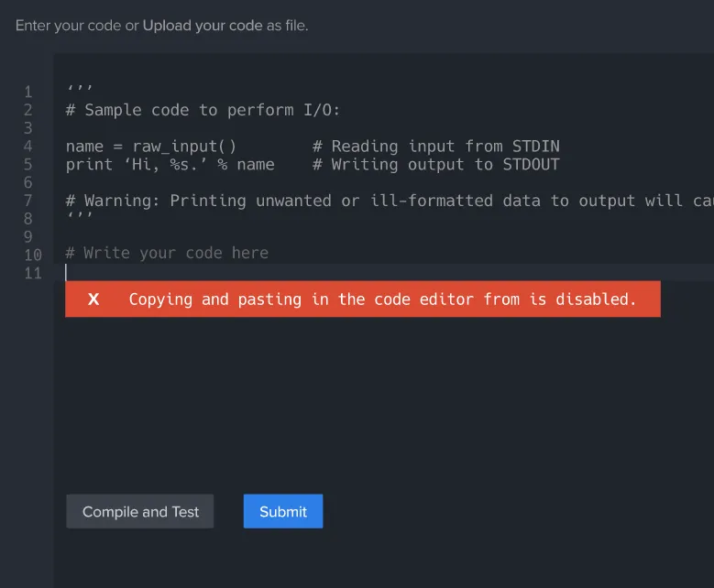
Task: Click the empty editor area below the banner
Action: (382, 400)
